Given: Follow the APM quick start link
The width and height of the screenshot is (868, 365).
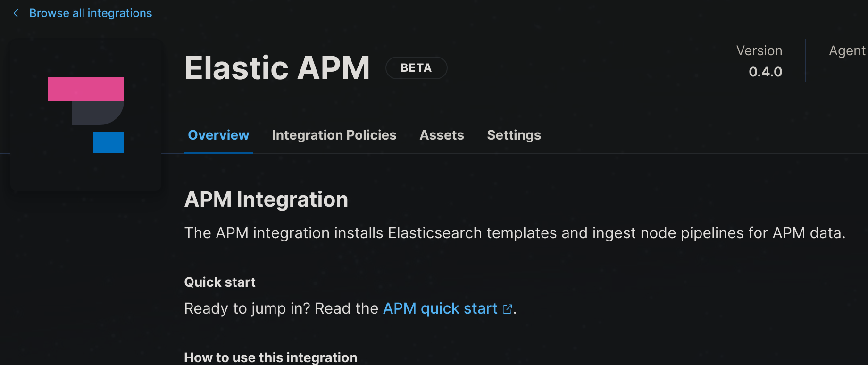Looking at the screenshot, I should tap(440, 308).
